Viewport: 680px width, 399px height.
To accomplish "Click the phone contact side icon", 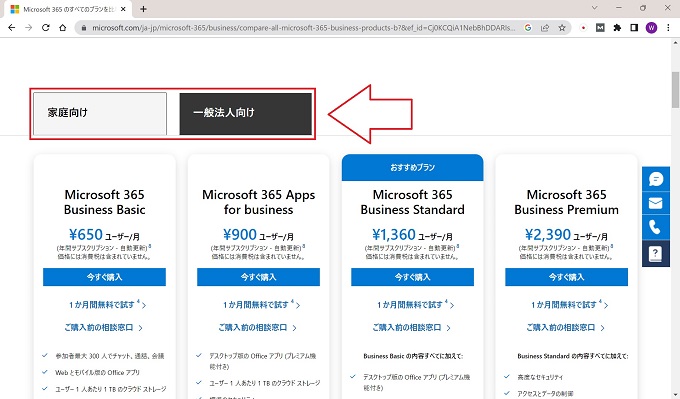I will tap(656, 227).
